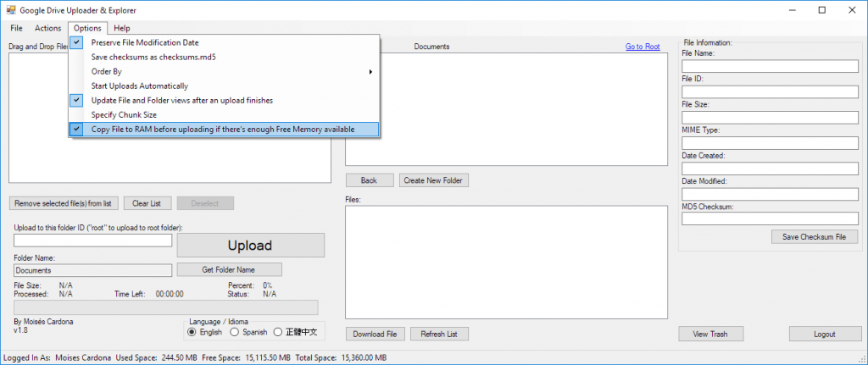This screenshot has height=365, width=868.
Task: Click the Go to Root link
Action: click(x=643, y=47)
